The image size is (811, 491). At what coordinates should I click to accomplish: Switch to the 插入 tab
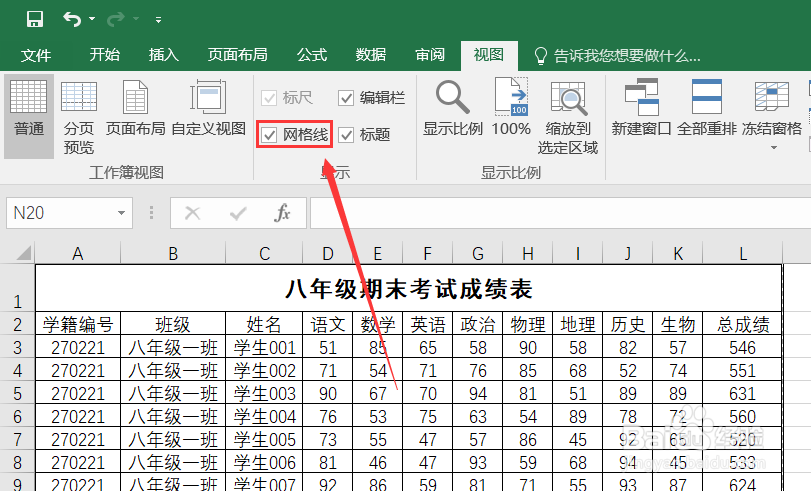[163, 55]
